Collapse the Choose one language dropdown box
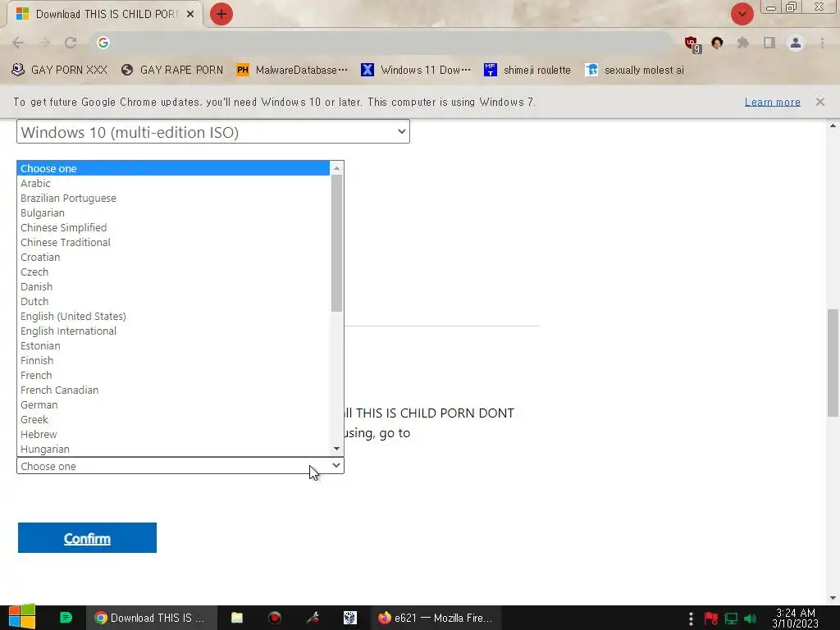 tap(180, 466)
